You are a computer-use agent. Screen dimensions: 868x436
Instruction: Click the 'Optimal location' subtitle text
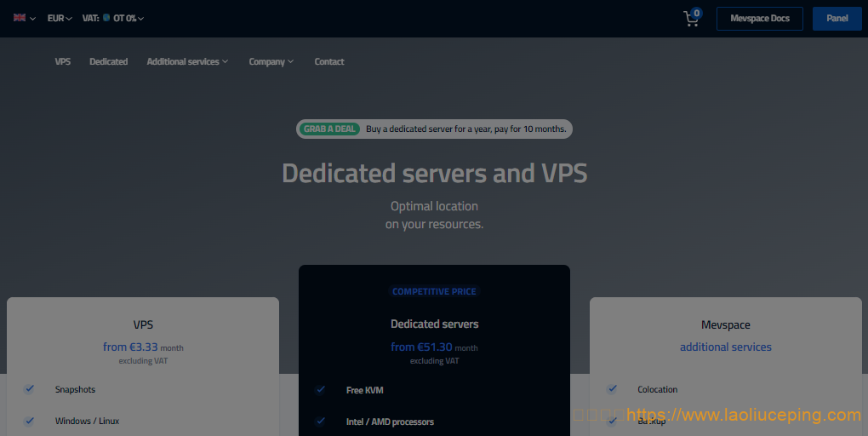[434, 206]
